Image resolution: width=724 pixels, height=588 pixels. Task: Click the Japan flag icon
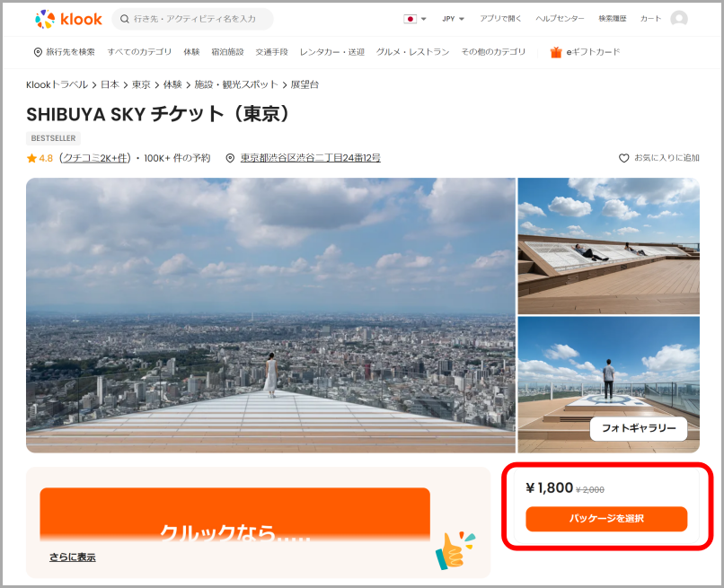(x=410, y=19)
